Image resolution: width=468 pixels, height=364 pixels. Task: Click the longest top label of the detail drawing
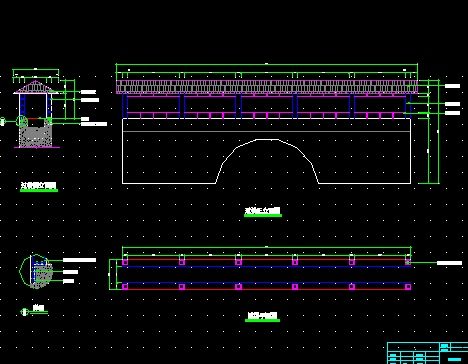(79, 260)
